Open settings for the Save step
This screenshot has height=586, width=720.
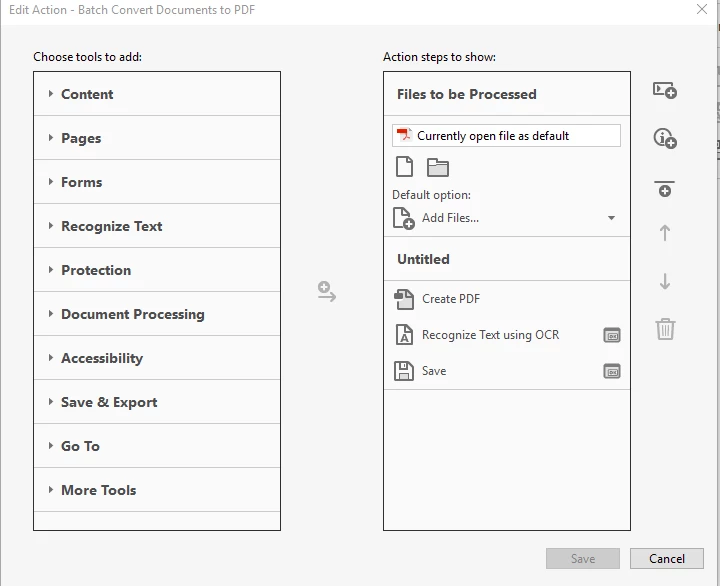pos(612,371)
